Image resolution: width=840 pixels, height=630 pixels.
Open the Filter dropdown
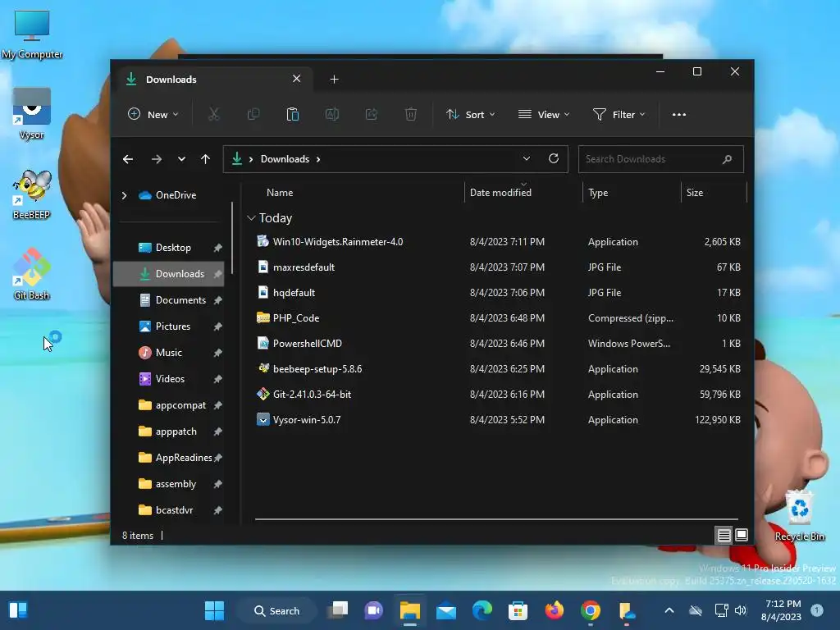click(619, 114)
